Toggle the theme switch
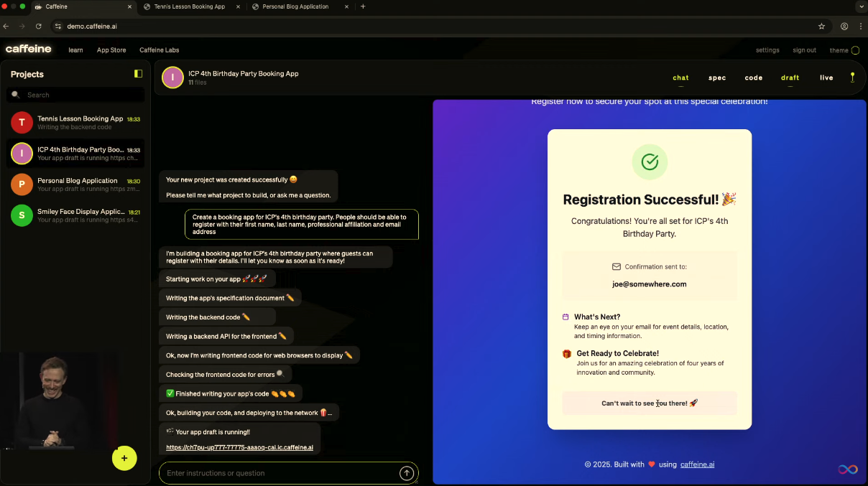The height and width of the screenshot is (486, 868). (855, 50)
